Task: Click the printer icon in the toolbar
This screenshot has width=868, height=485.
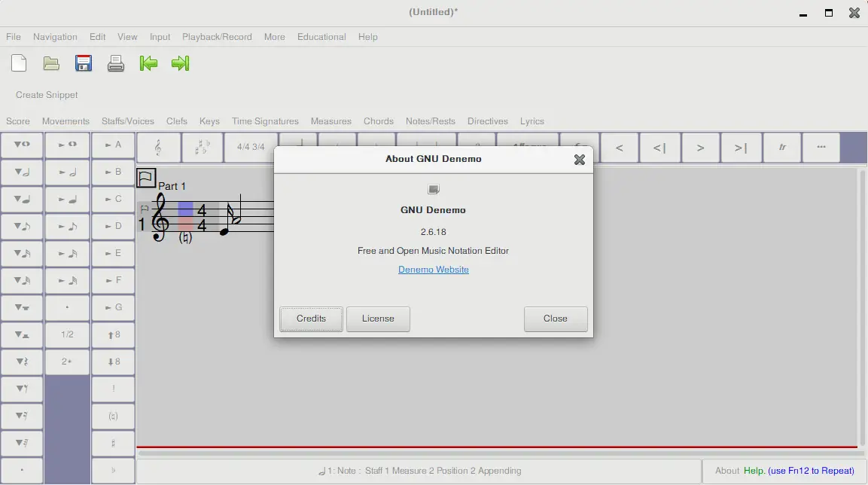Action: pyautogui.click(x=116, y=63)
